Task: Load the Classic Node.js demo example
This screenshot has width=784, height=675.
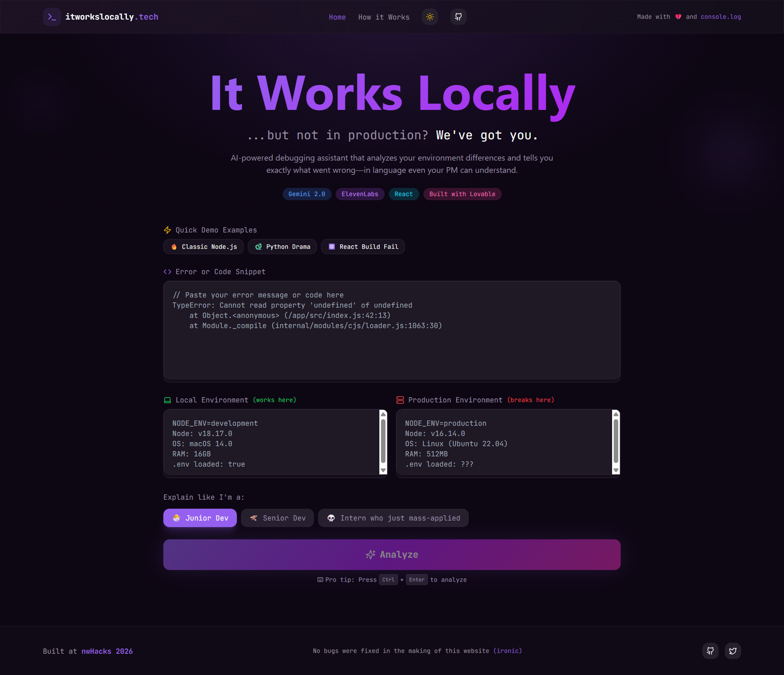Action: pos(203,247)
